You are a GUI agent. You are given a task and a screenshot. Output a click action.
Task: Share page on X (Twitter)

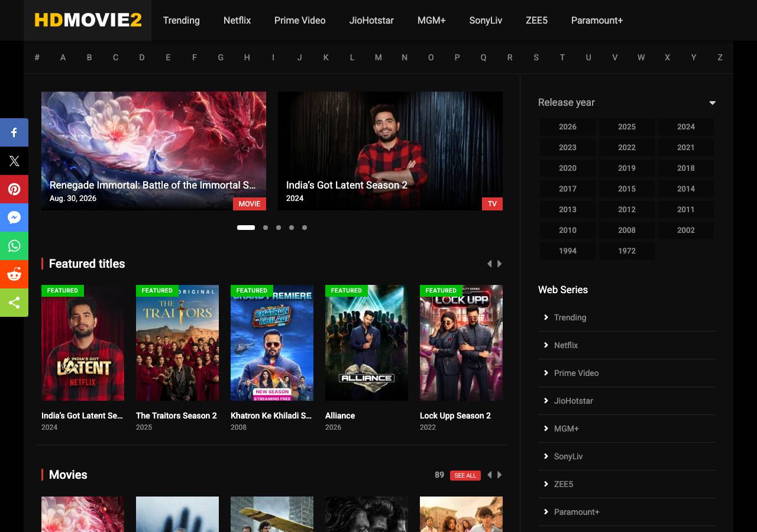coord(14,161)
